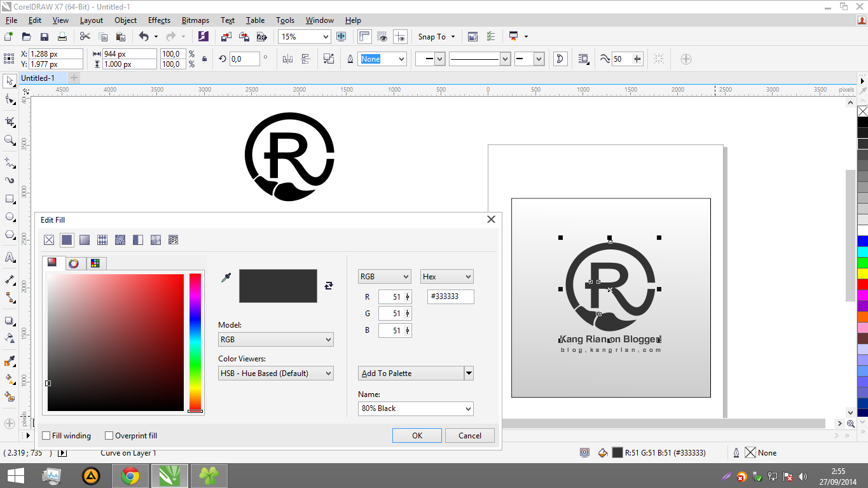Choose PostScript fill icon in Edit Fill
The image size is (868, 488).
[173, 240]
